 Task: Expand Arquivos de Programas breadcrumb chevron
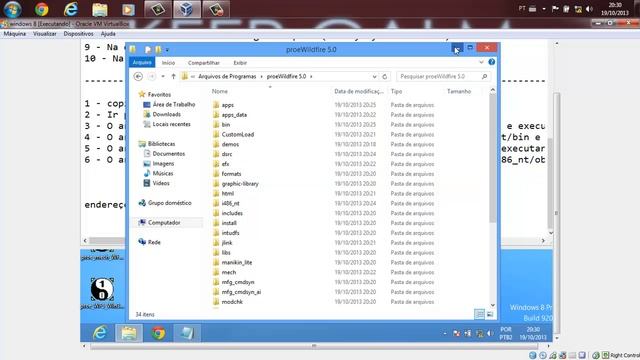pyautogui.click(x=262, y=76)
